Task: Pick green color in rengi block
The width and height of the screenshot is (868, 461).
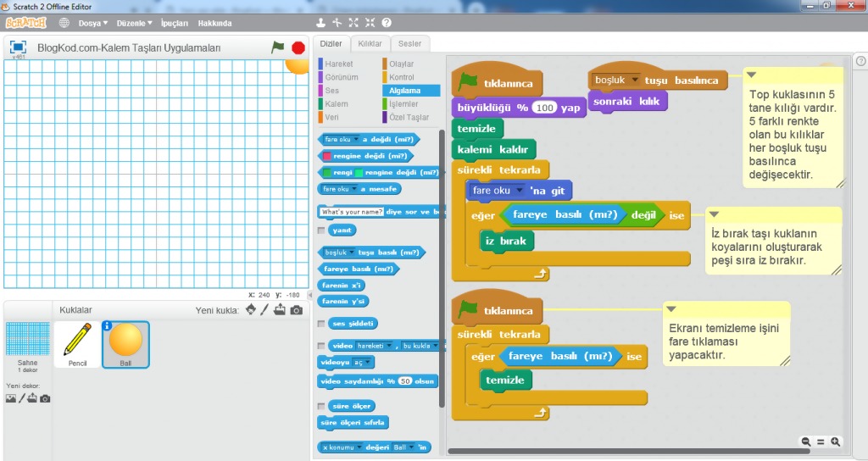Action: [327, 173]
